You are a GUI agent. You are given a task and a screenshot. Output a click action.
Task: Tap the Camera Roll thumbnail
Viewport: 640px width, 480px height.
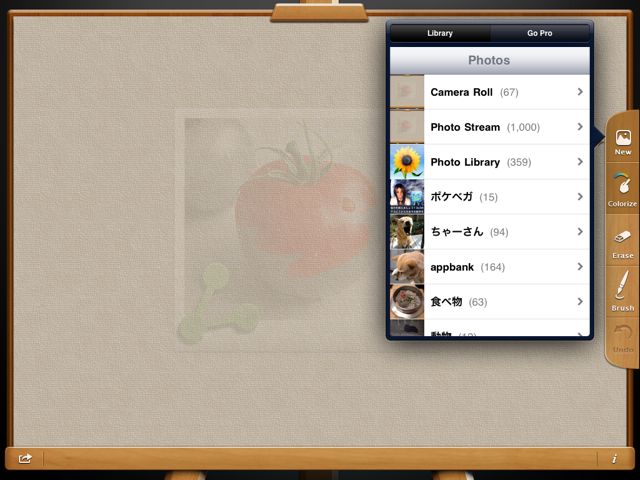[x=407, y=92]
